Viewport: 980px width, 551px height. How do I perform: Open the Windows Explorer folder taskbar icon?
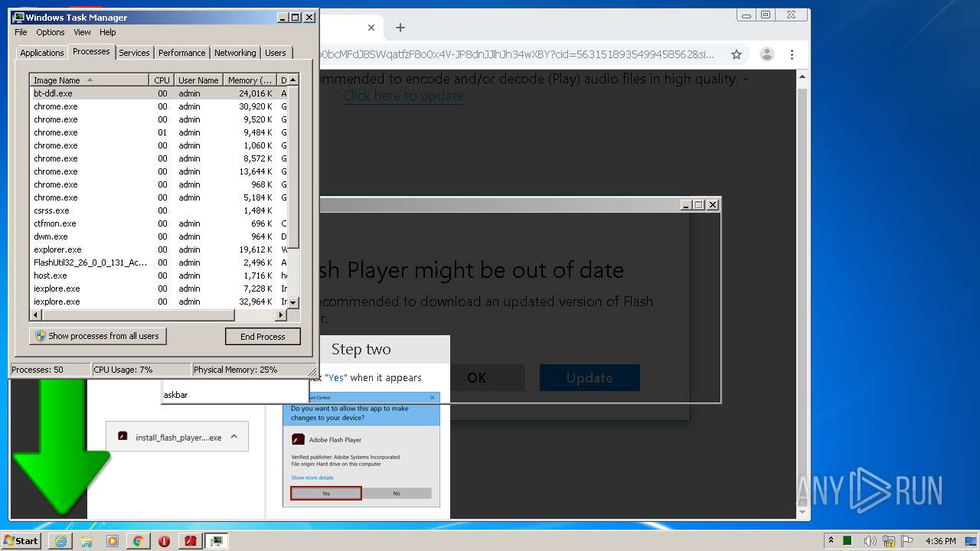point(87,540)
